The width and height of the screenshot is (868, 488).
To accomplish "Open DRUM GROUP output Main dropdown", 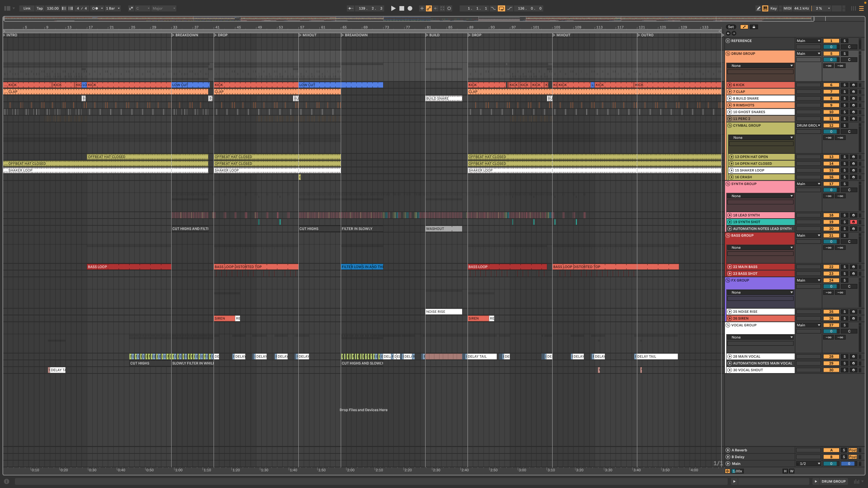I will click(x=808, y=54).
